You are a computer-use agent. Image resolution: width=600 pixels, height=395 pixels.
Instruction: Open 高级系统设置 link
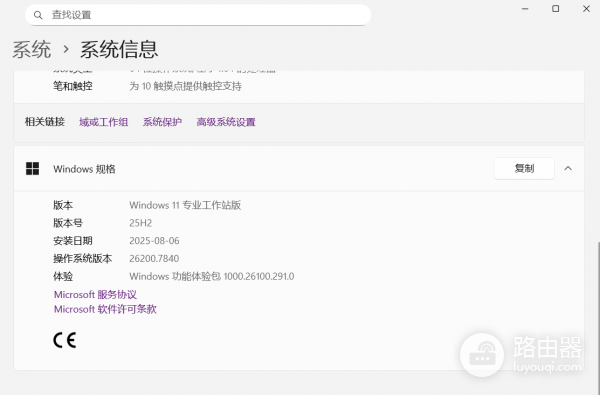point(226,122)
